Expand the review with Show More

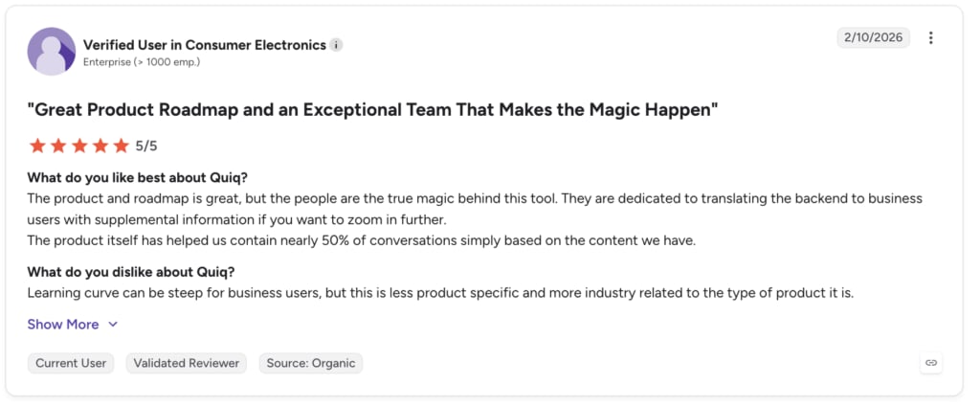point(63,325)
